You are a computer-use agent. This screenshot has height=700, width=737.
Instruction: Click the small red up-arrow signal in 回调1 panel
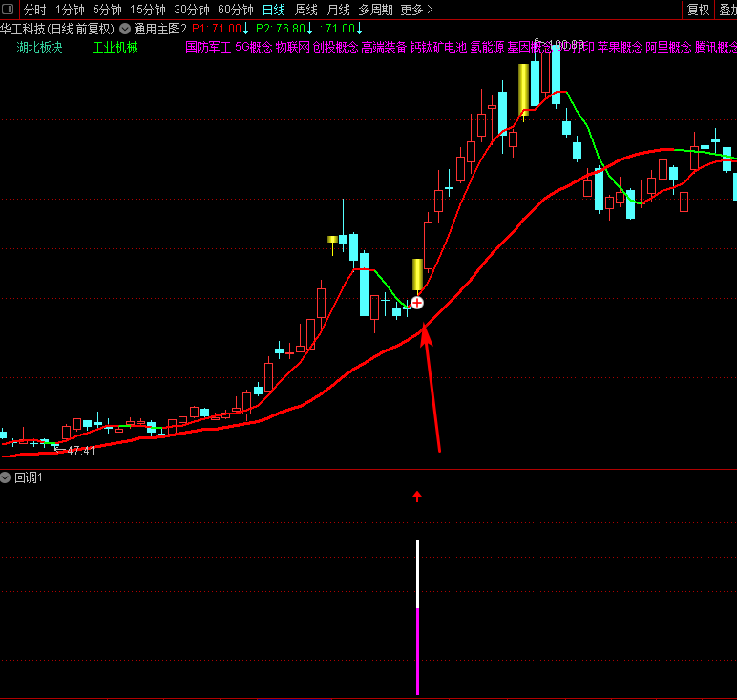(x=417, y=497)
